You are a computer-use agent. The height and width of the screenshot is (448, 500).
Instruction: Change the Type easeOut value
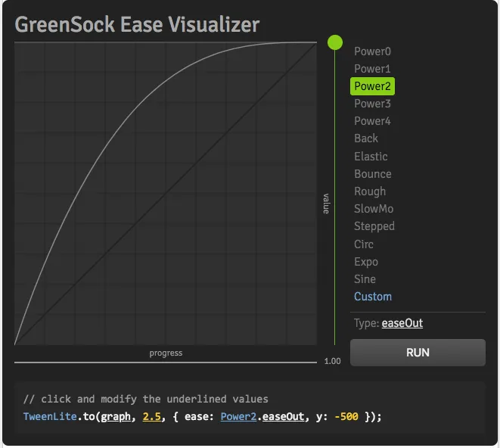pyautogui.click(x=402, y=323)
